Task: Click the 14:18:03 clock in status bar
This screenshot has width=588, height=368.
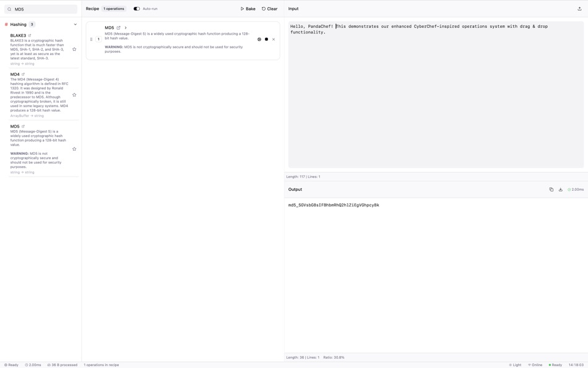Action: point(576,365)
